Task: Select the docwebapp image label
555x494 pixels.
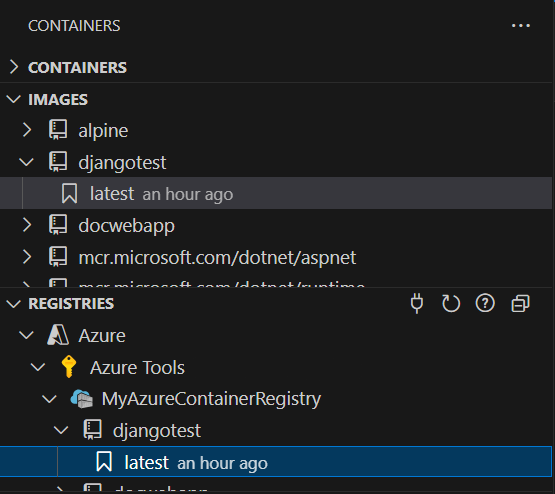Action: click(126, 226)
